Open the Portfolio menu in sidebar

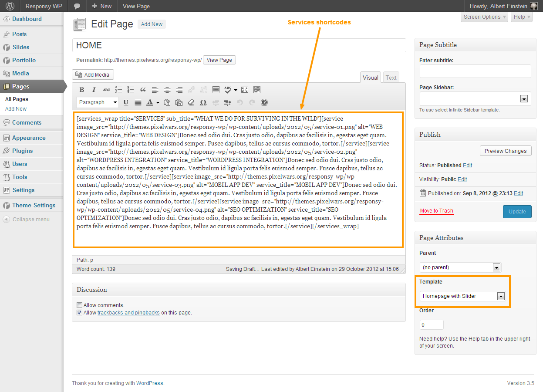tap(24, 60)
